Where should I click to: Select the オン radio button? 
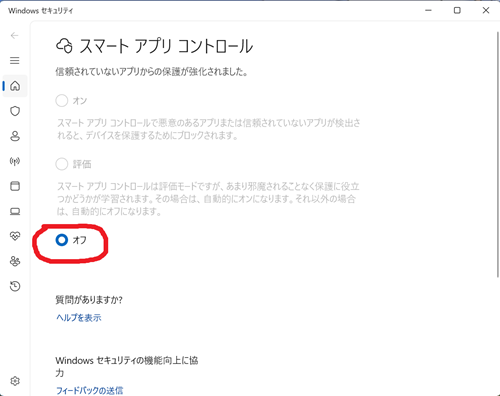[62, 100]
